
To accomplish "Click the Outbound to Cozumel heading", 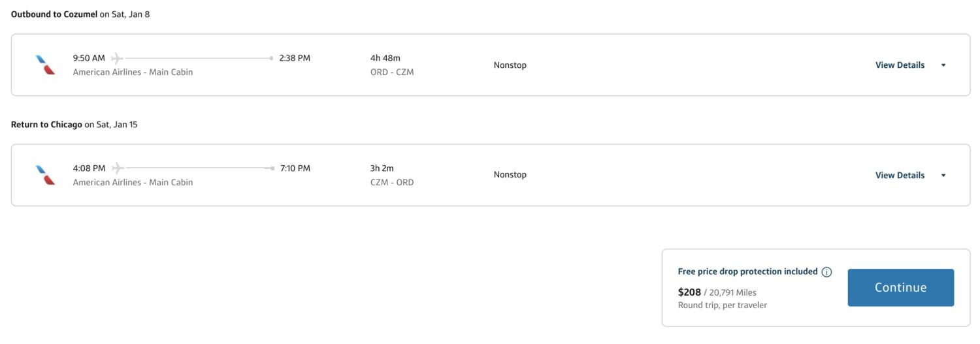I will pyautogui.click(x=54, y=14).
